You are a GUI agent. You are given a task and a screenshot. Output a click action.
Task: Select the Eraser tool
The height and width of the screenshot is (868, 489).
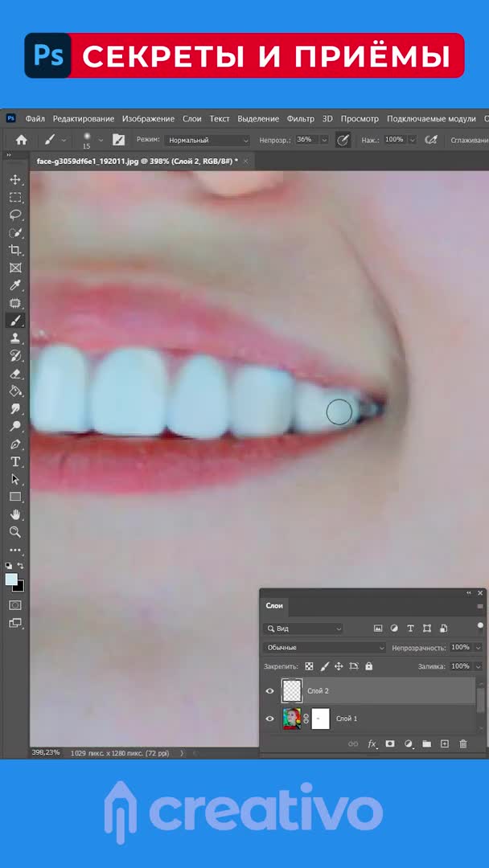pyautogui.click(x=15, y=374)
